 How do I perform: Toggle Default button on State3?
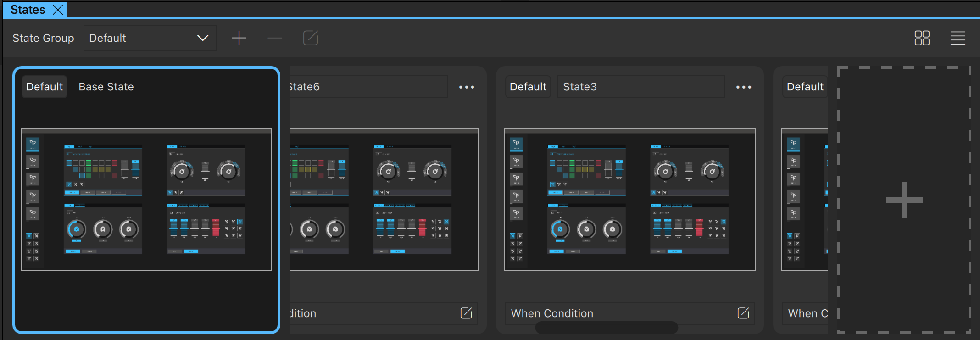pyautogui.click(x=528, y=87)
